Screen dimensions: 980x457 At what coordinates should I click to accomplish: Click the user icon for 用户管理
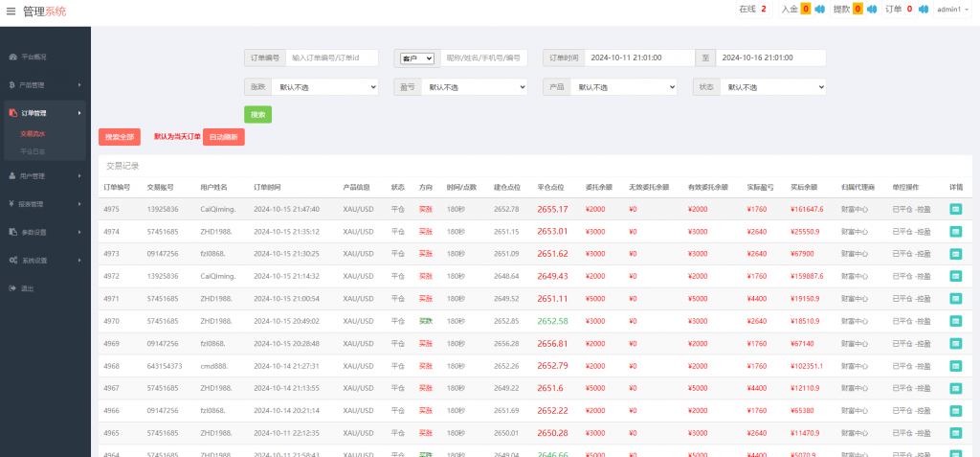point(13,176)
